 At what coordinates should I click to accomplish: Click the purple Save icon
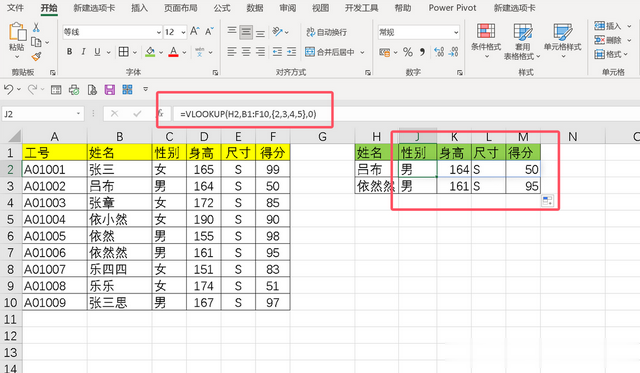[x=109, y=89]
